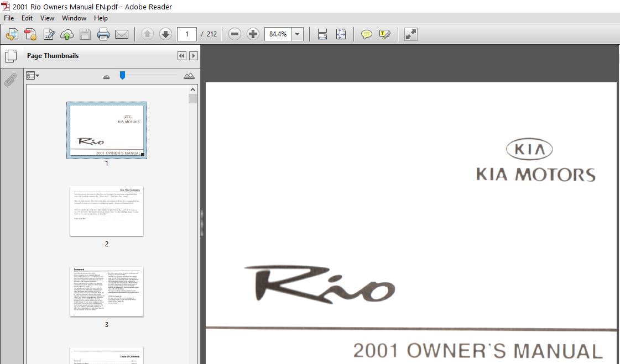Click the Send email envelope icon

(x=121, y=34)
